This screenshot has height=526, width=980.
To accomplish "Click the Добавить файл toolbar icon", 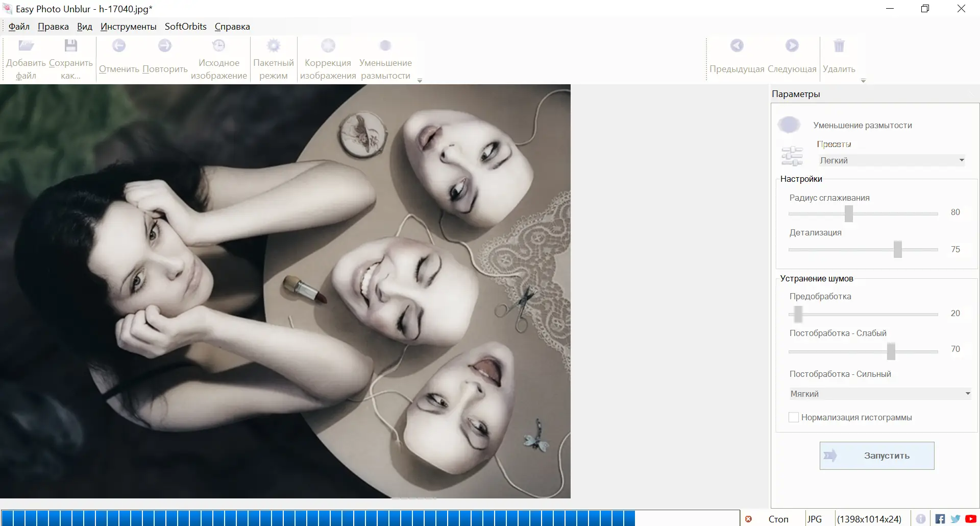I will pyautogui.click(x=26, y=46).
